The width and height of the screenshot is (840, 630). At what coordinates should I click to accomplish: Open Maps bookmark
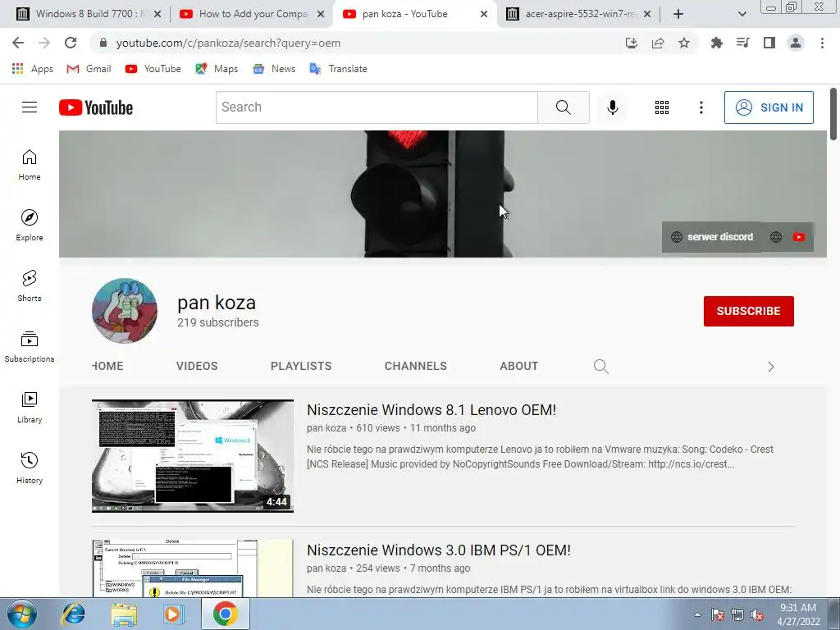pos(217,69)
